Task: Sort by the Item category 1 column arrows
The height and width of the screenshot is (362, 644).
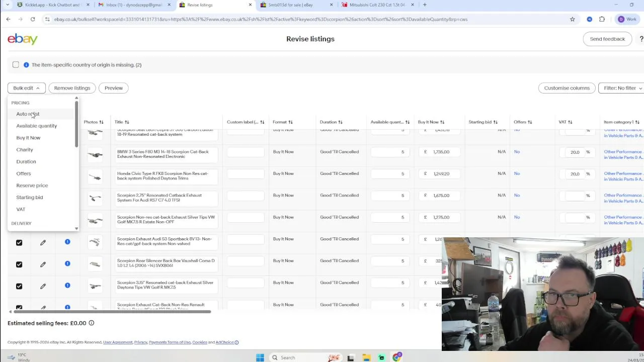Action: tap(637, 122)
